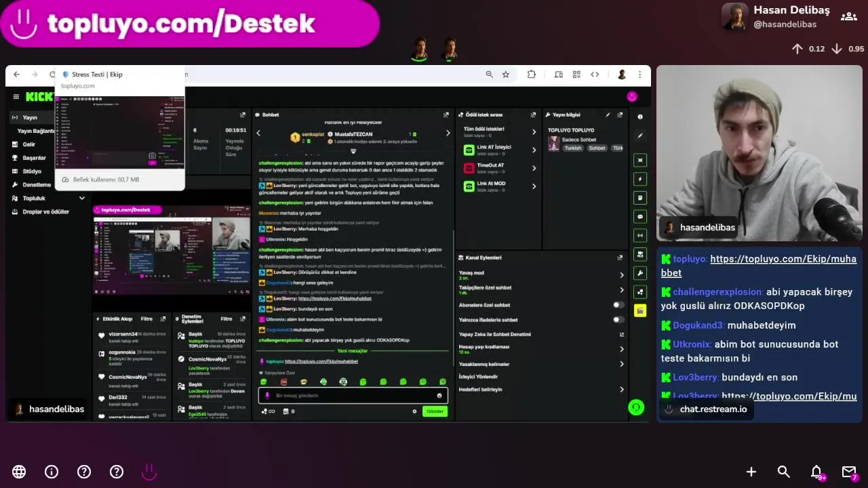Screen dimensions: 868x488
Task: Open Hesap yaşı kısıtlaması settings
Action: click(541, 349)
